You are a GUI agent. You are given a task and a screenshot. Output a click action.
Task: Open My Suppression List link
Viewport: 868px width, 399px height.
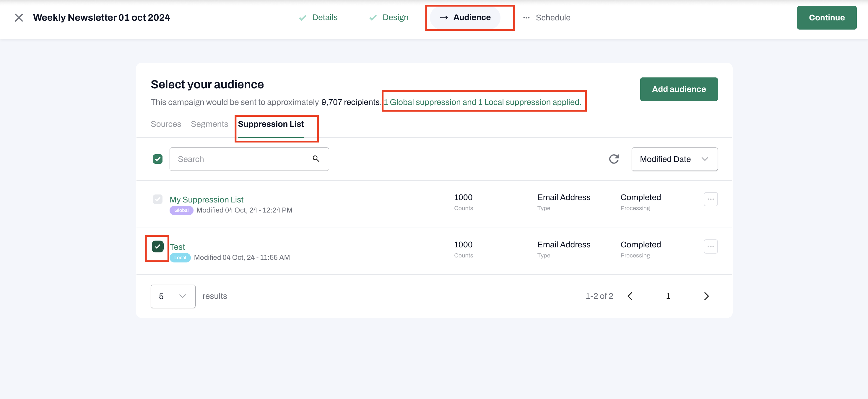206,199
